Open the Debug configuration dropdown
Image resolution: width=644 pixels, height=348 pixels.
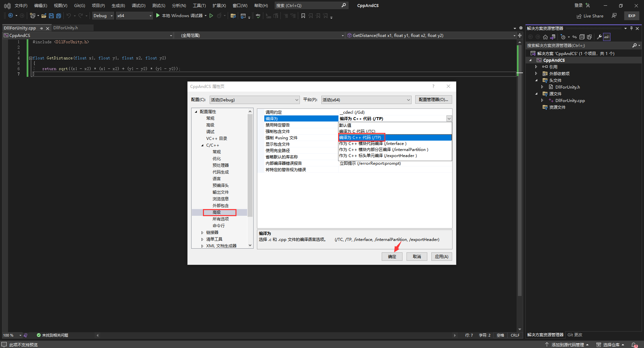112,15
